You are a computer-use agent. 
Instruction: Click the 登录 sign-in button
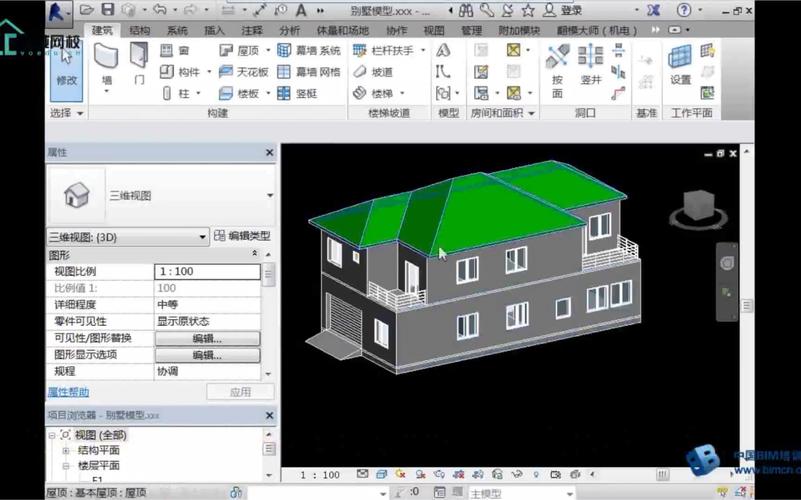tap(563, 10)
